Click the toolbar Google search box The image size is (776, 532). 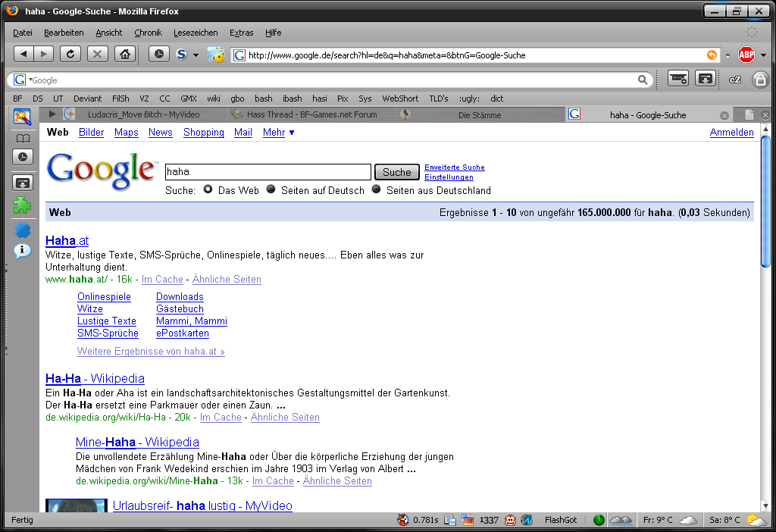coord(330,80)
